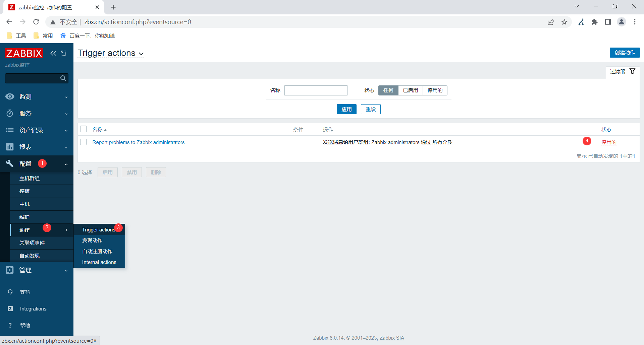The width and height of the screenshot is (644, 345).
Task: Click the 重设 filter button
Action: click(x=371, y=109)
